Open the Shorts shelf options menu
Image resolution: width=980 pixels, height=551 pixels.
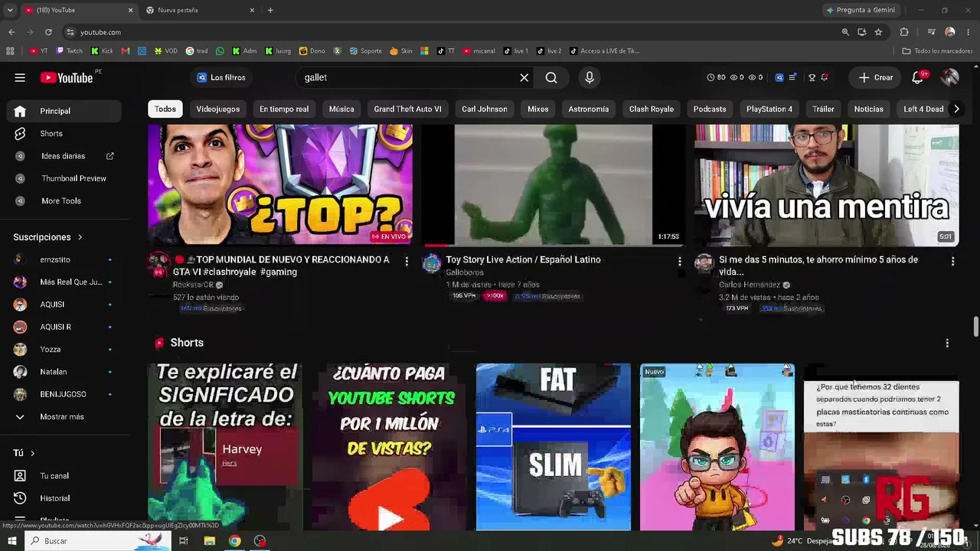(947, 343)
